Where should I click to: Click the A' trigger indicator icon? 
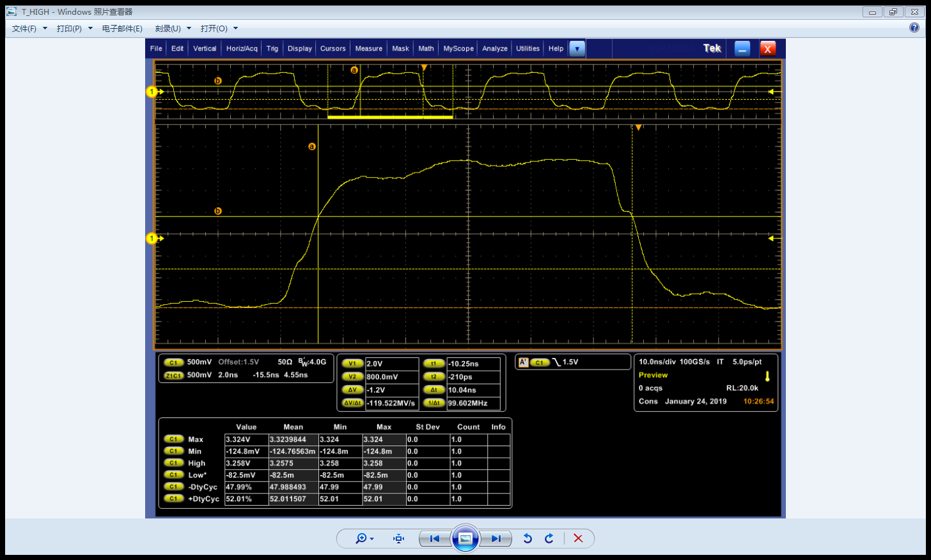[x=523, y=362]
